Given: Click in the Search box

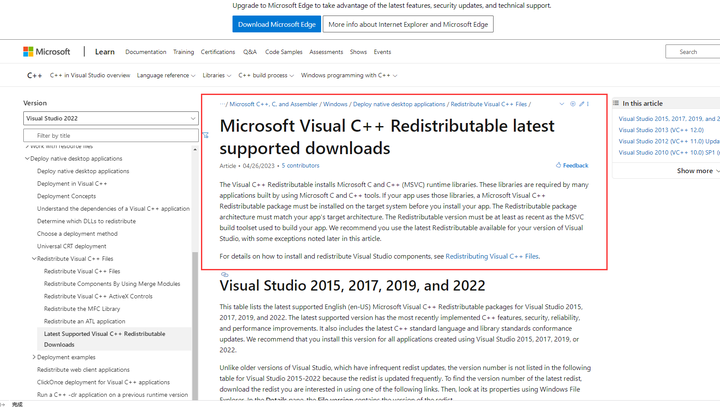Looking at the screenshot, I should tap(692, 52).
